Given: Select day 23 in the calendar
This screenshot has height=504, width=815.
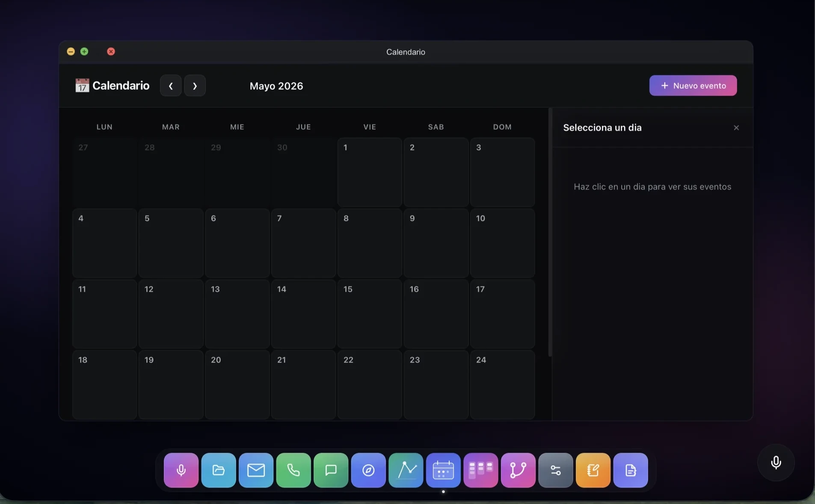Looking at the screenshot, I should click(x=436, y=385).
